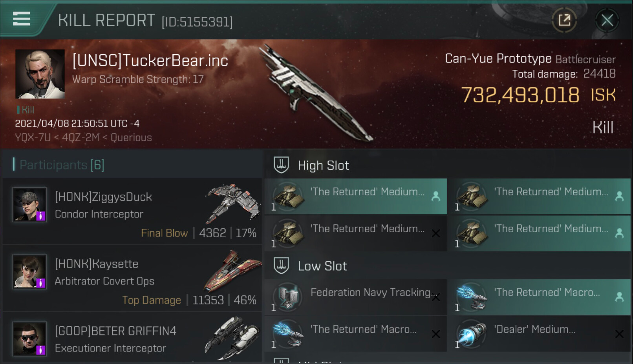
Task: Select the Condor Interceptor ship image
Action: pos(233,203)
